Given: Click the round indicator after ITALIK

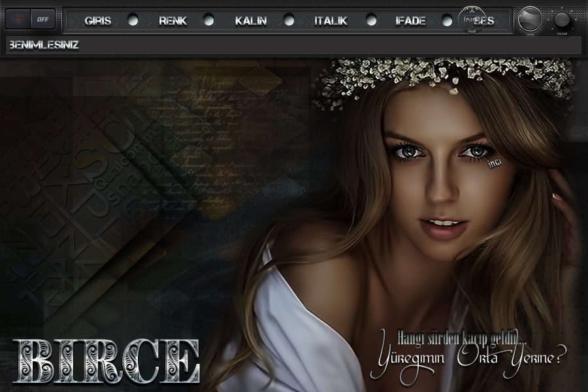Looking at the screenshot, I should pos(371,20).
